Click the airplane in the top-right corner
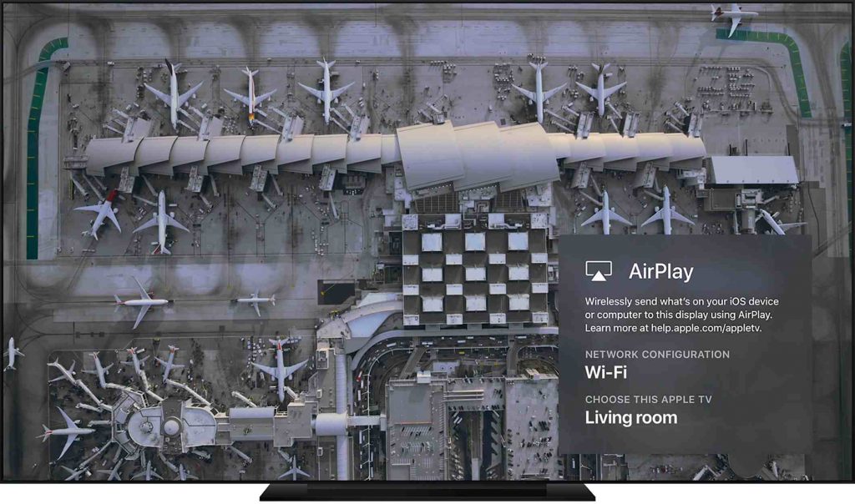The image size is (855, 504). coord(734,19)
